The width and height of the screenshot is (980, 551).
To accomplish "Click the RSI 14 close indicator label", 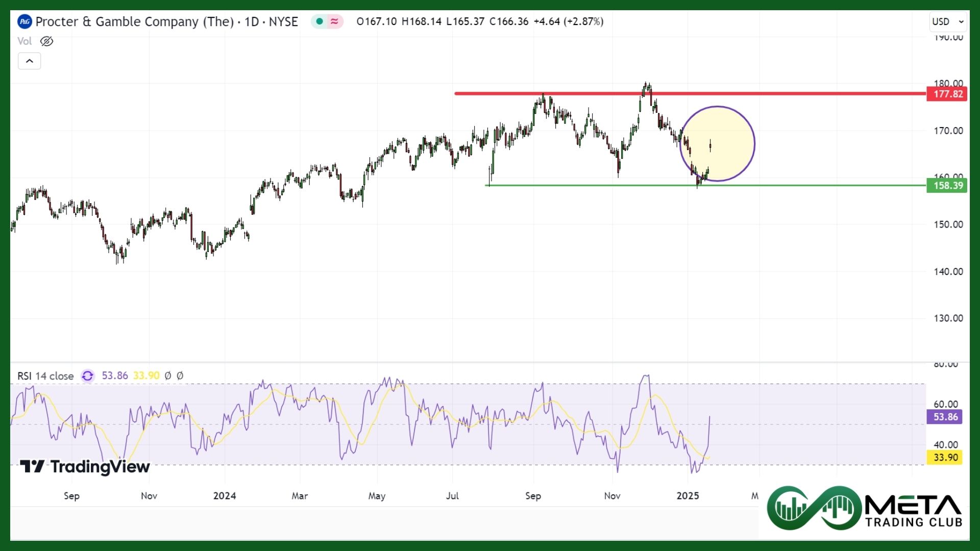I will [45, 376].
